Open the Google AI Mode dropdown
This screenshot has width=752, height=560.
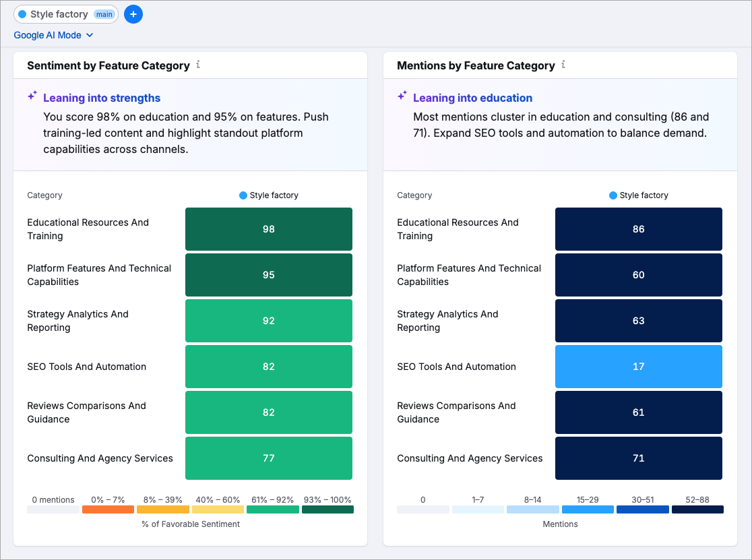pos(54,35)
